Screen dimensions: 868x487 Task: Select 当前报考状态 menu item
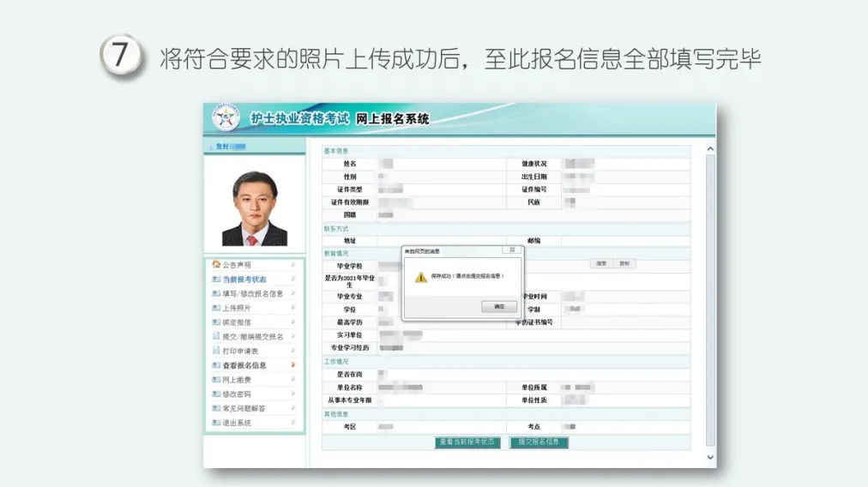tap(244, 280)
